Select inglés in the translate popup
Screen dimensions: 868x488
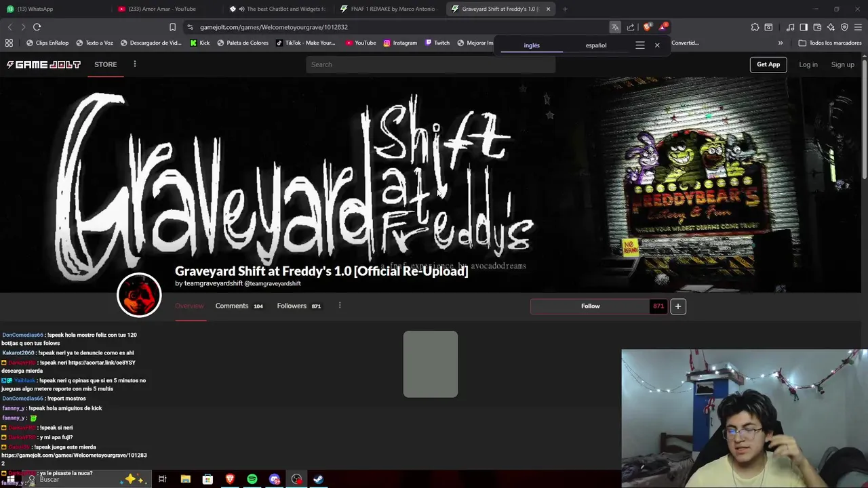pyautogui.click(x=532, y=45)
